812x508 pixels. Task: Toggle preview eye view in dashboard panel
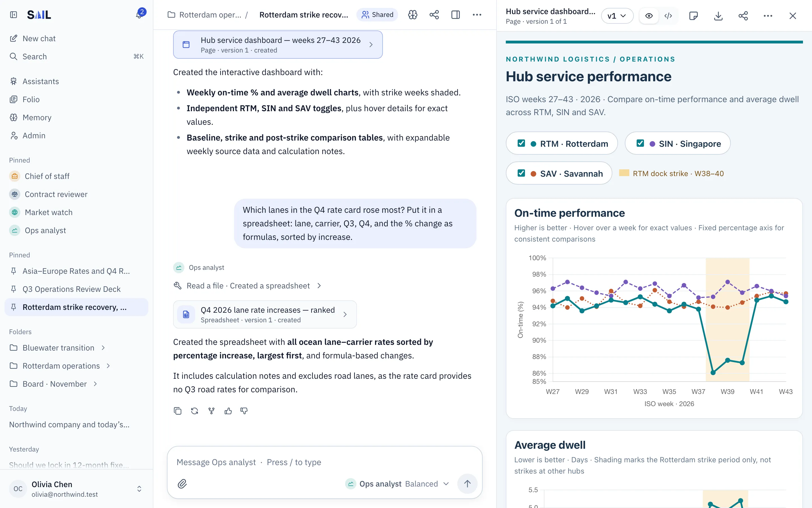(649, 16)
